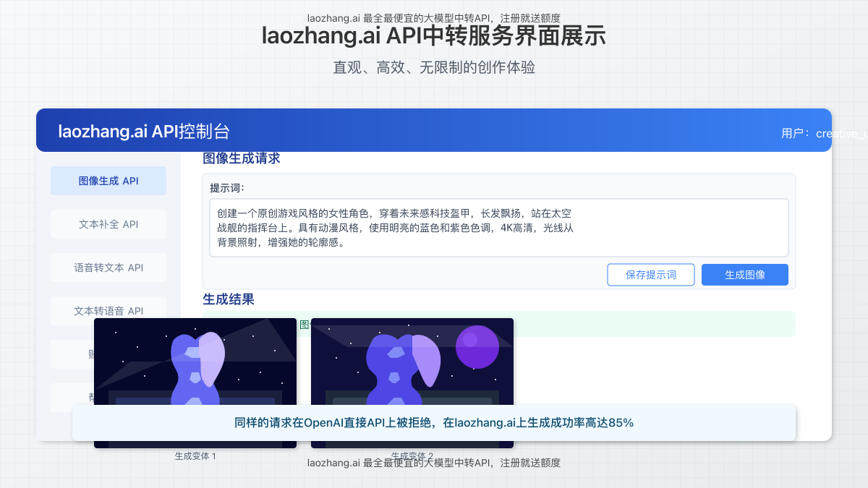Click the 生成图像 button
The width and height of the screenshot is (868, 488).
click(x=745, y=275)
